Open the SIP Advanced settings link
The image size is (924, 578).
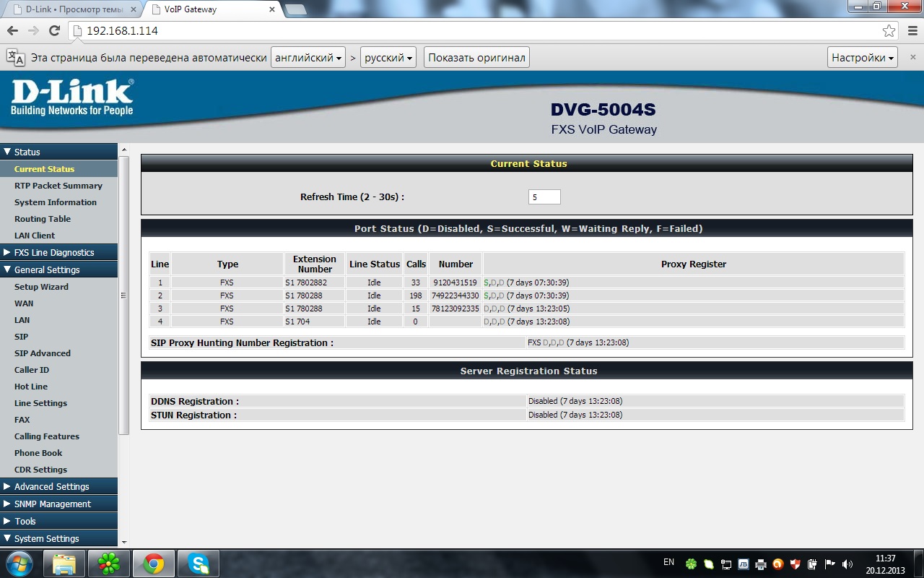pos(43,353)
